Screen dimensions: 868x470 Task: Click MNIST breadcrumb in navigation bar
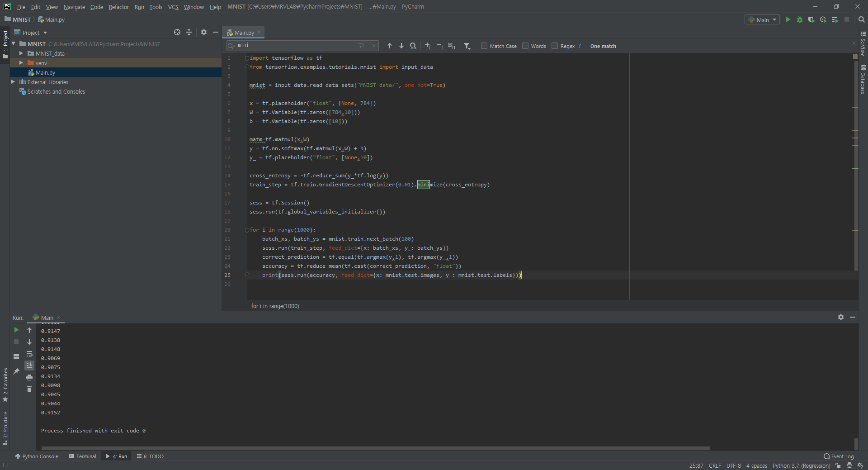[x=18, y=19]
